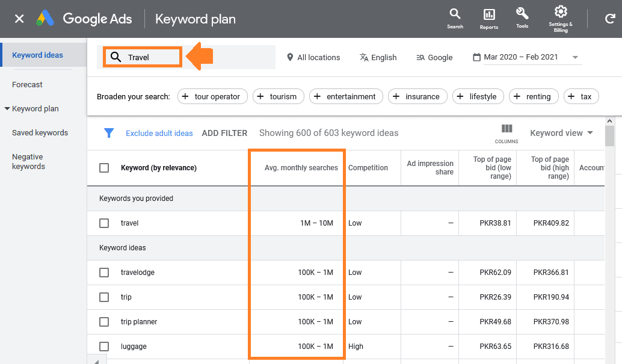Open the Tools wrench icon
Image resolution: width=622 pixels, height=364 pixels.
(522, 17)
